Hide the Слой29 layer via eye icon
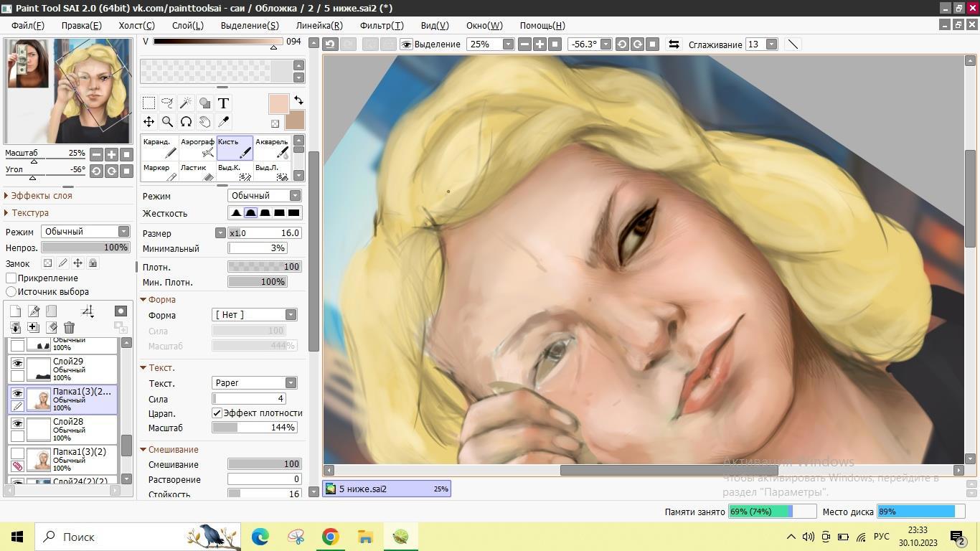The width and height of the screenshot is (980, 551). (x=17, y=363)
